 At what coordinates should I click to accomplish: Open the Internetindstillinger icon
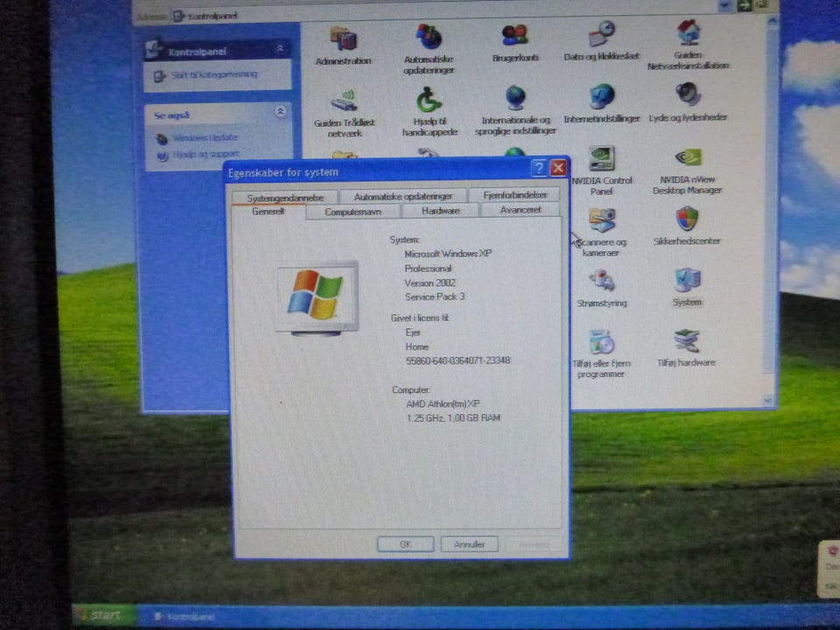pyautogui.click(x=602, y=104)
